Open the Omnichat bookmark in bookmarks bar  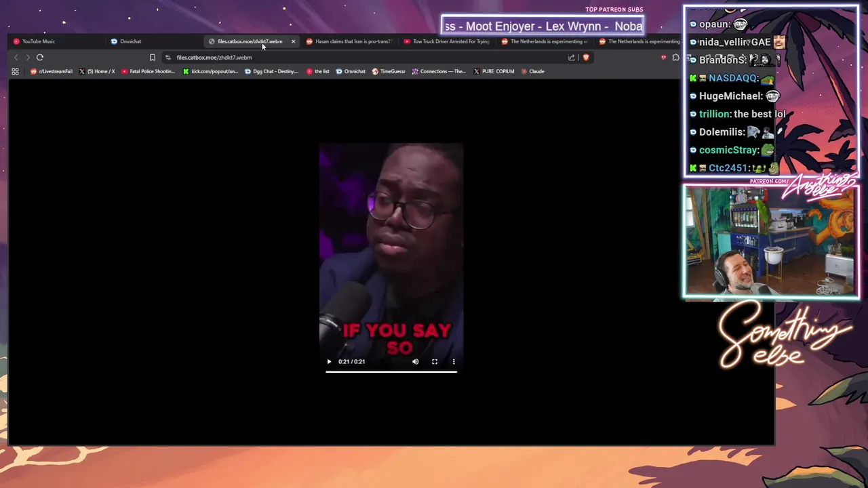tap(351, 71)
